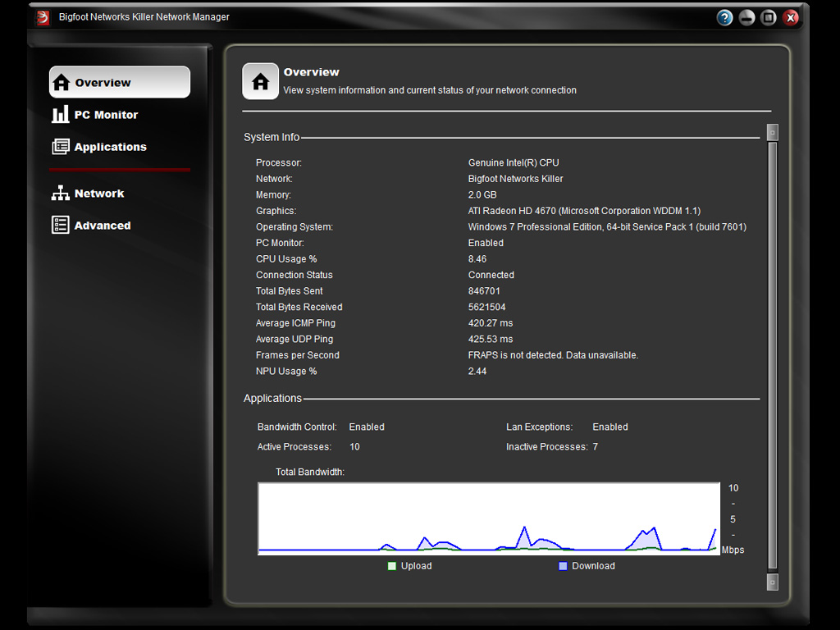This screenshot has height=630, width=840.
Task: Click the vertical scrollbar track
Action: click(x=773, y=356)
